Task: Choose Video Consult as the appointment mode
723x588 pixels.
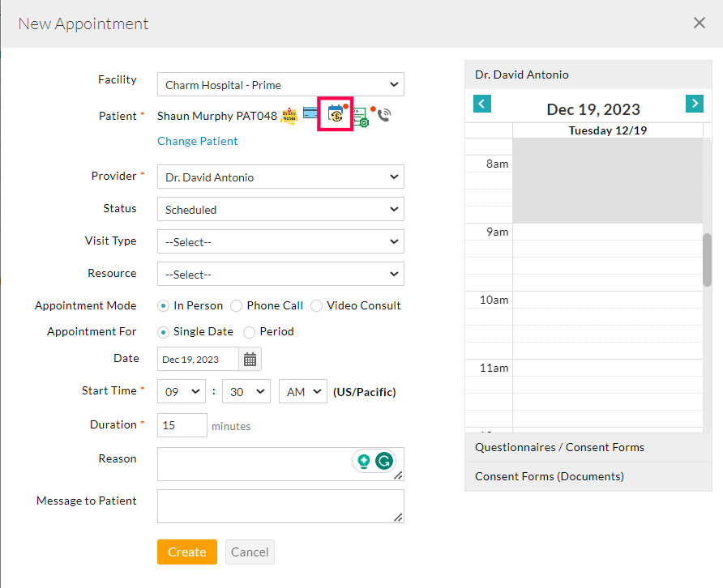Action: tap(316, 305)
